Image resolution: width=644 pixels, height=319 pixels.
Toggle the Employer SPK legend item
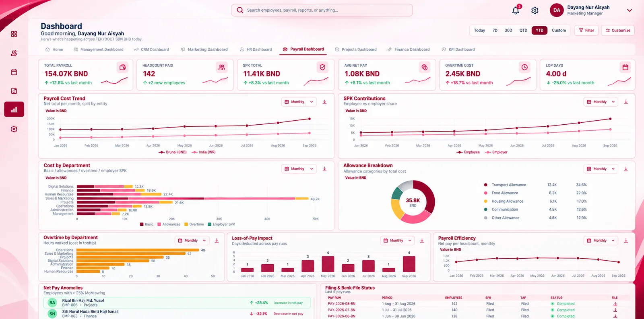pos(221,224)
